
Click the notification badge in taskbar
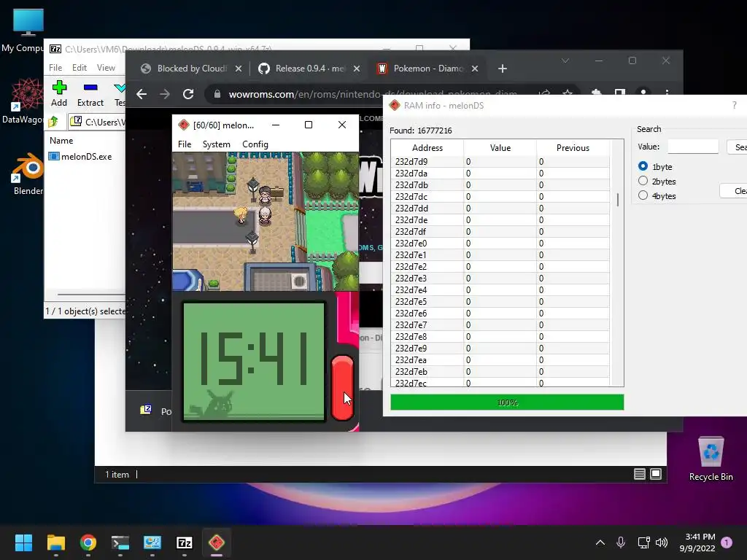tap(727, 542)
